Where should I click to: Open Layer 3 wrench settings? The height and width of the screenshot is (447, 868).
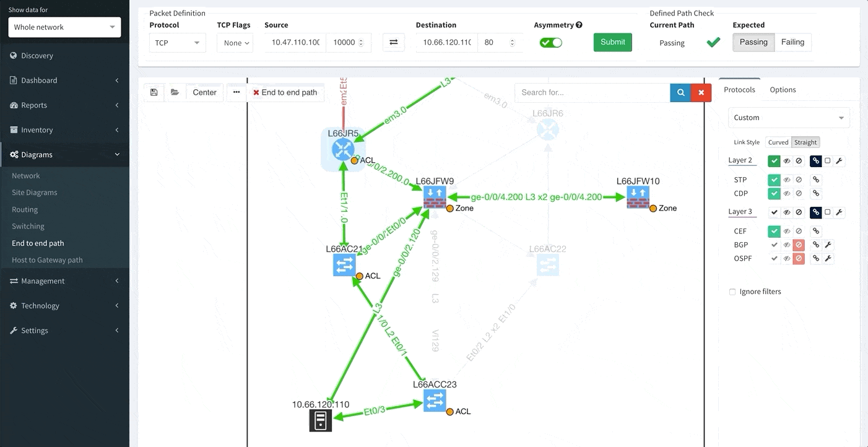tap(839, 212)
